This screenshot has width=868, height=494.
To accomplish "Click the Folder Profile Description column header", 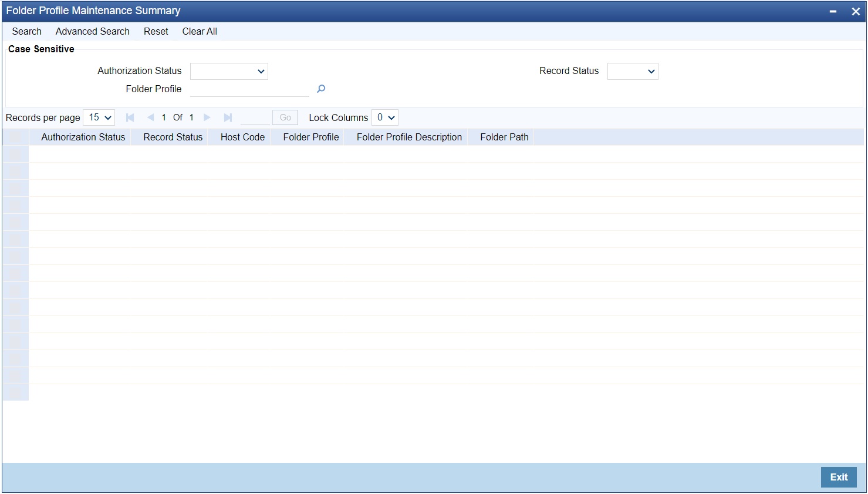I will pos(410,137).
